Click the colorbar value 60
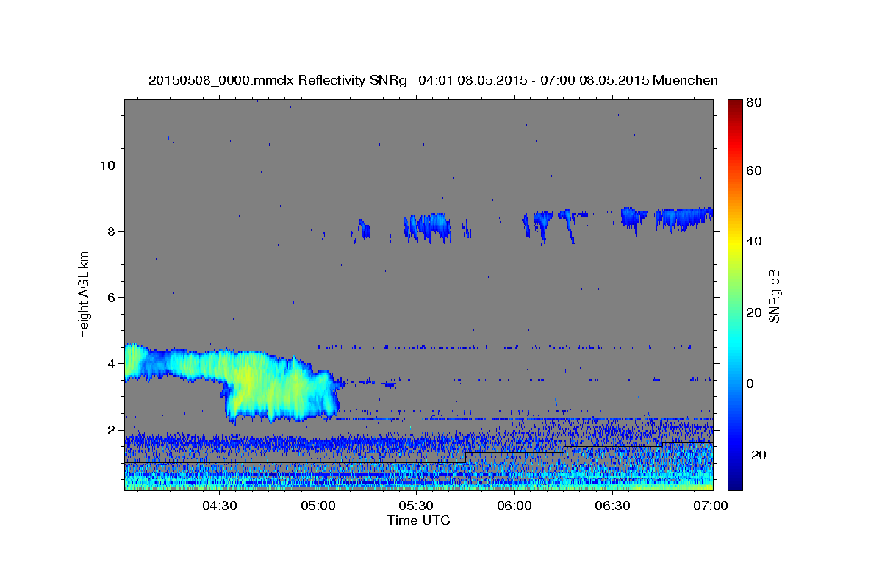Viewport: 882px width, 588px height. [755, 171]
